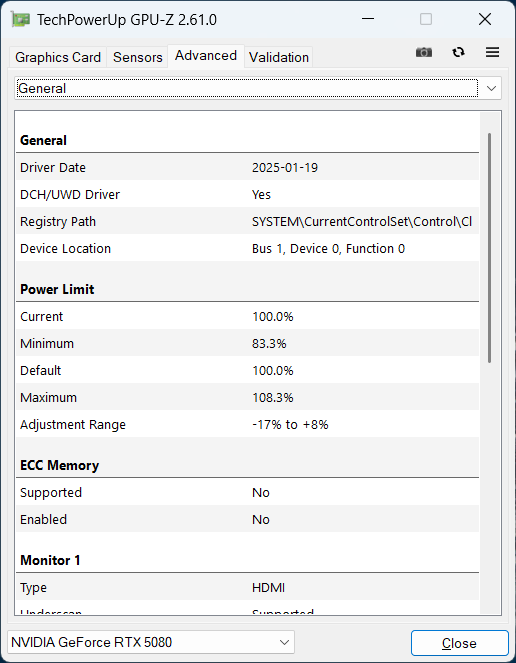Open the hamburger menu icon
Image resolution: width=516 pixels, height=663 pixels.
pos(492,52)
